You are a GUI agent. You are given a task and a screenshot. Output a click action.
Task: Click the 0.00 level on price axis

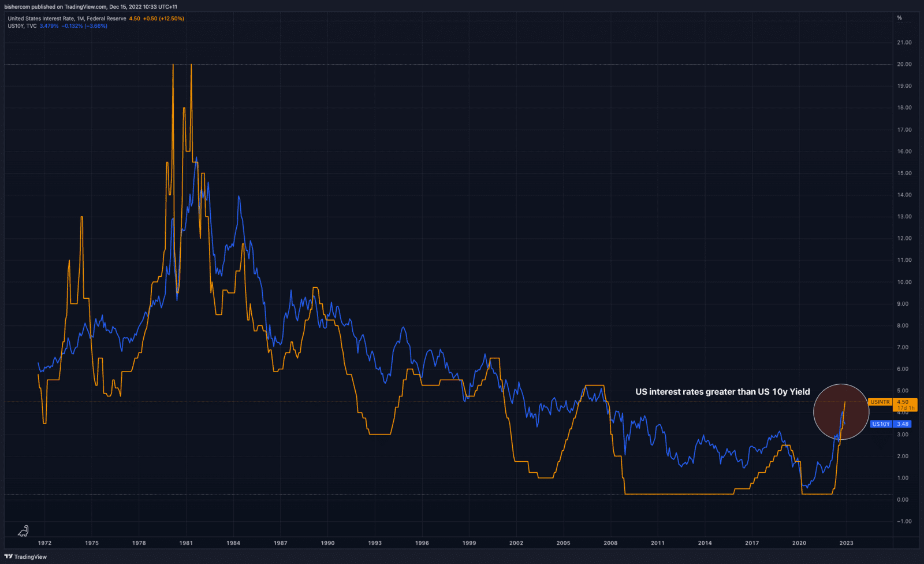903,500
